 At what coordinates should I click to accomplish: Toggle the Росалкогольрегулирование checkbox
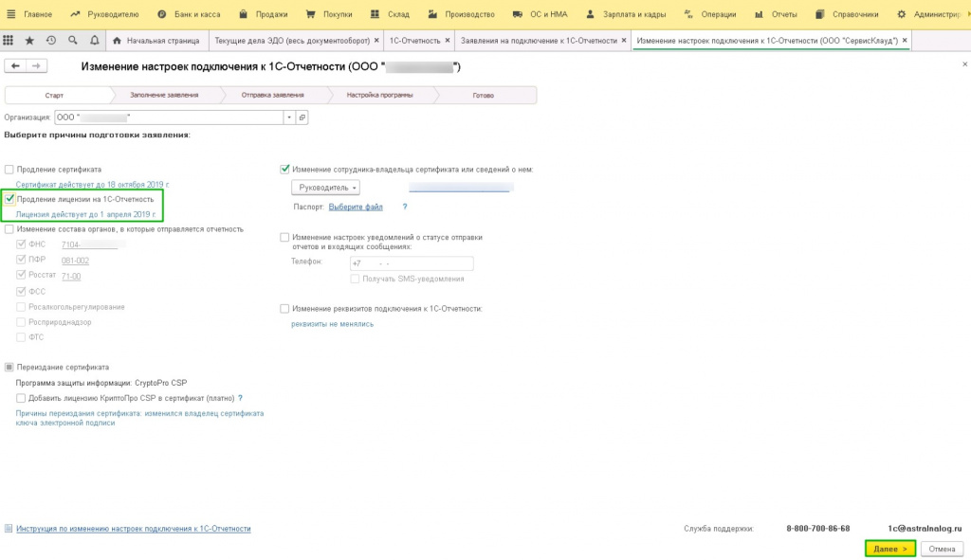(21, 306)
